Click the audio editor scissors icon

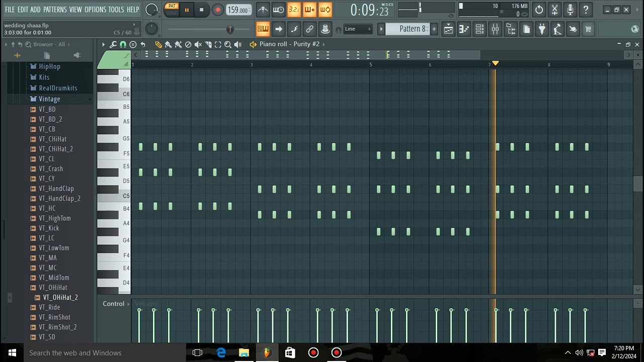click(554, 10)
